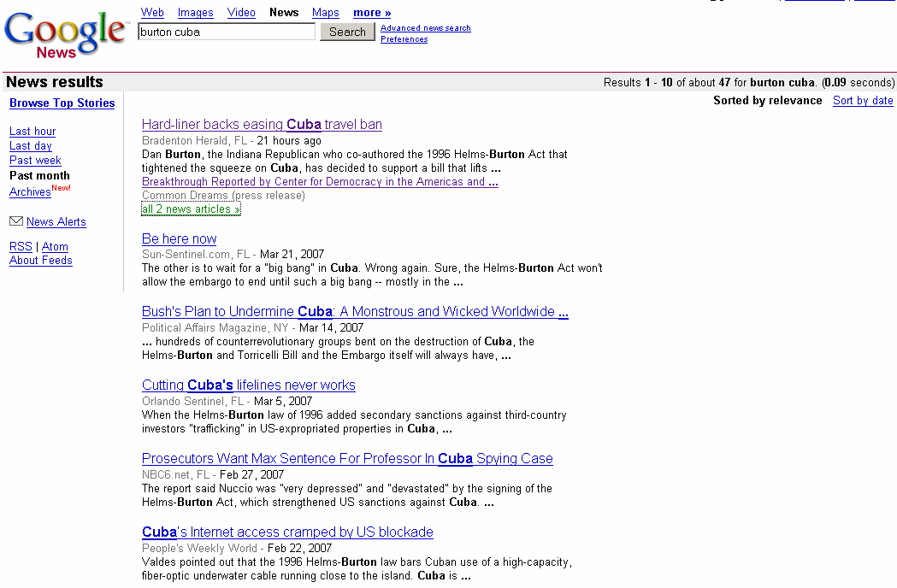
Task: Filter results to Past week
Action: (35, 161)
